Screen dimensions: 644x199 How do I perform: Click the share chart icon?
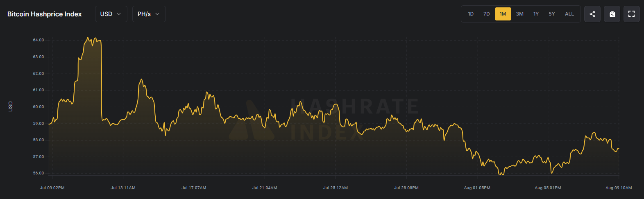point(592,14)
